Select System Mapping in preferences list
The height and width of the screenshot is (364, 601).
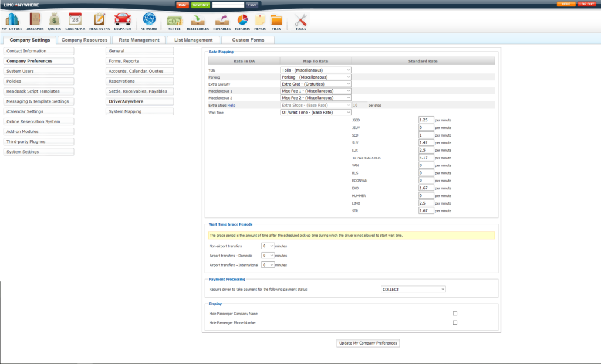[140, 111]
